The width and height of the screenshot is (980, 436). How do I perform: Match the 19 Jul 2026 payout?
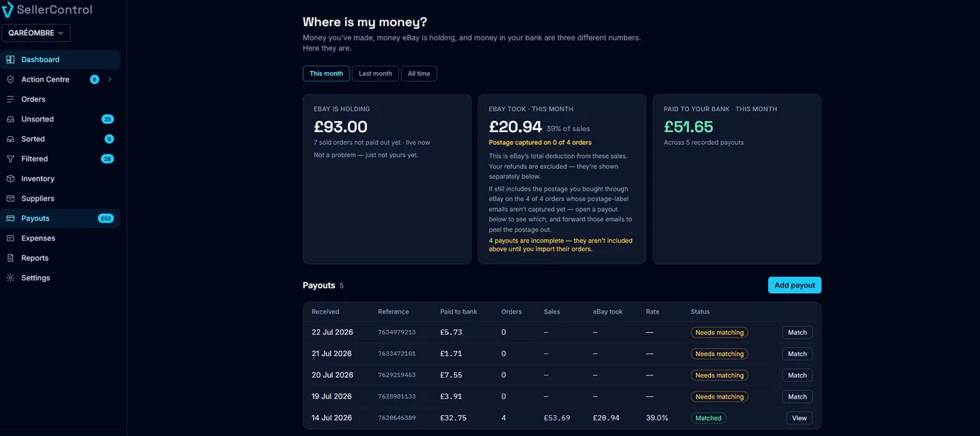[x=798, y=396]
